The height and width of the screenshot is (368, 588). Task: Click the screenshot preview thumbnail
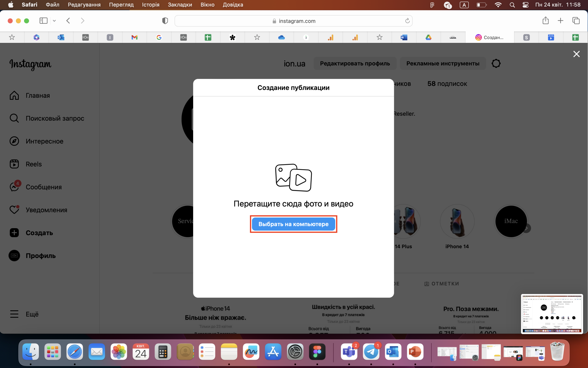point(552,314)
